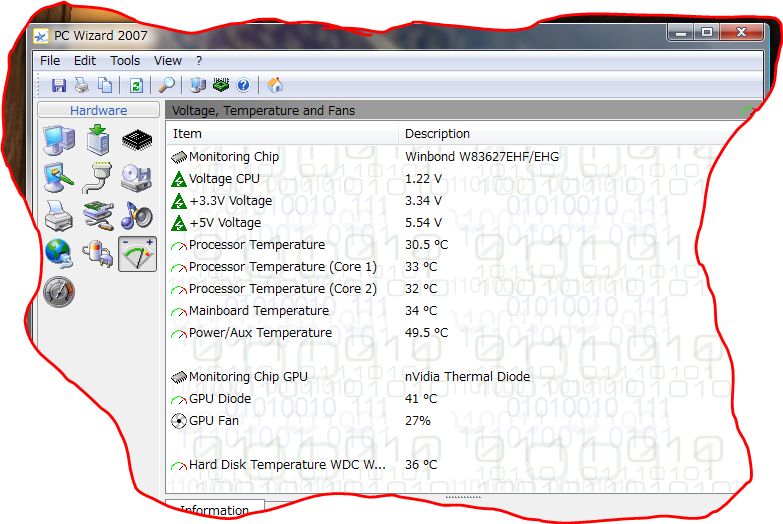Open the Devices card icon
This screenshot has width=783, height=524.
(x=98, y=216)
